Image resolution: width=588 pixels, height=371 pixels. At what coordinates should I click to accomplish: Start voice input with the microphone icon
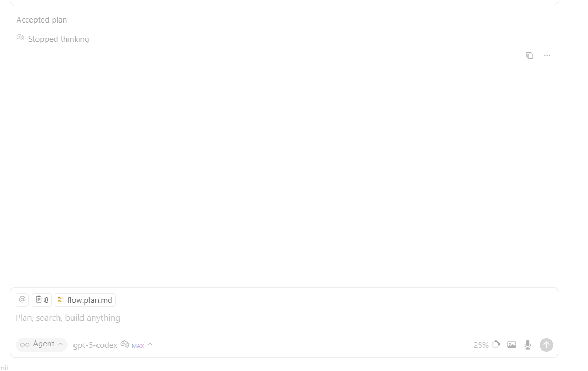[527, 344]
